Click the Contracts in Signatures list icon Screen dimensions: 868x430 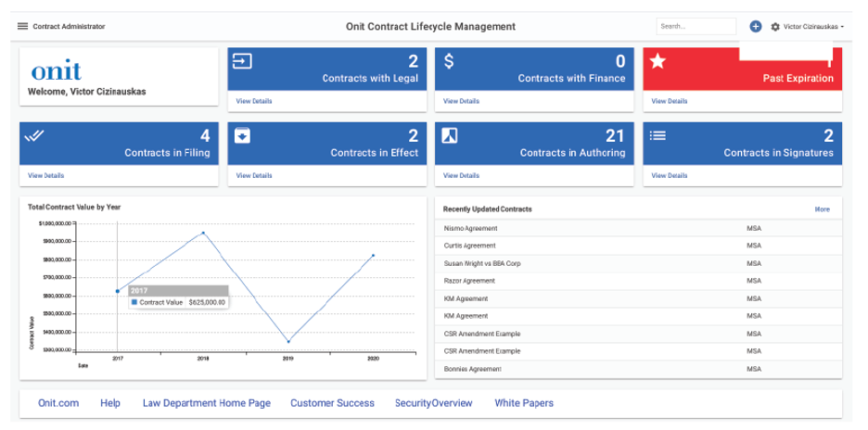click(657, 135)
